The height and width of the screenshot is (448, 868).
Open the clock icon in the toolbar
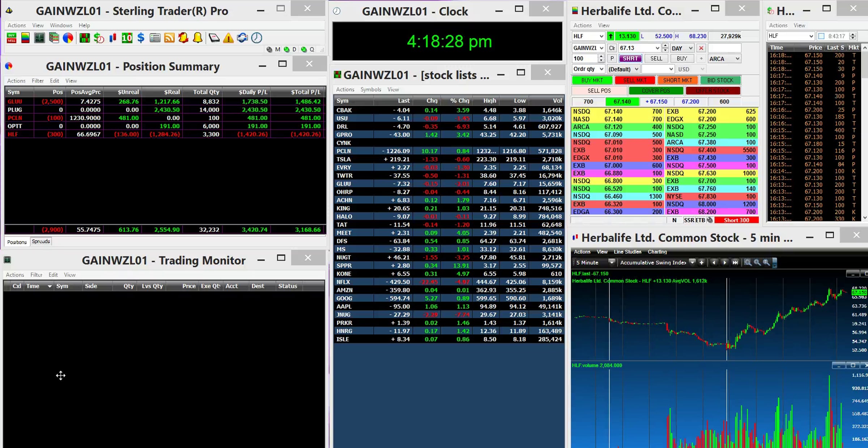[x=256, y=38]
